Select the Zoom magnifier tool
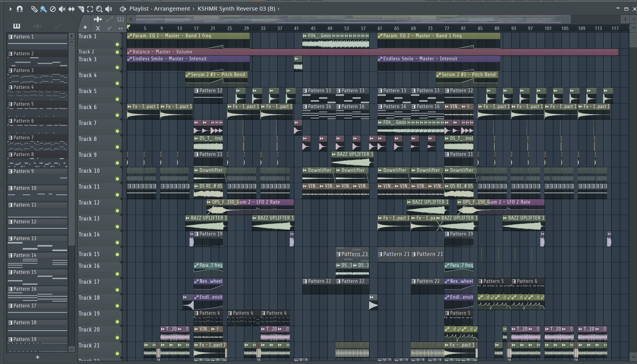 (99, 9)
